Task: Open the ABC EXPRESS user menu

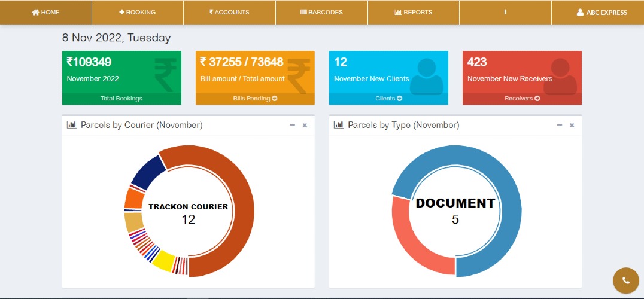Action: click(602, 13)
